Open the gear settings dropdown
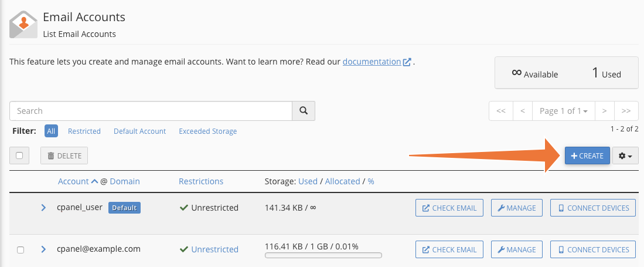Screen dimensions: 644x267 click(625, 156)
